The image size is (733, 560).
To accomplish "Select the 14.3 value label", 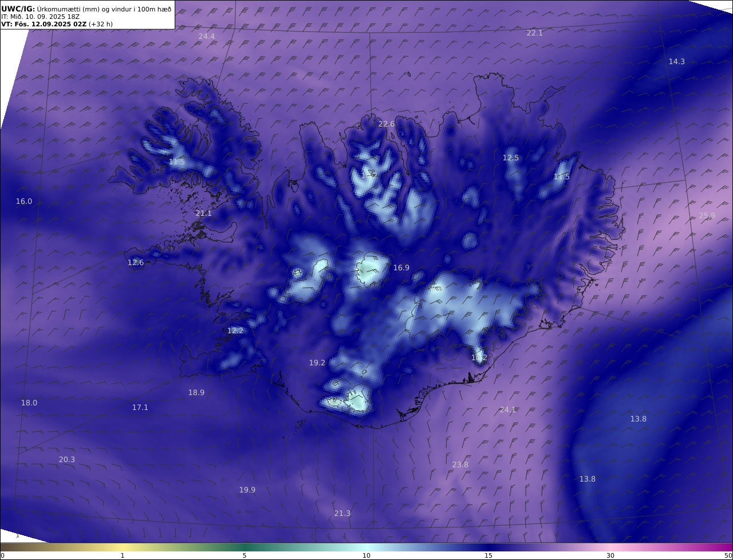I will [677, 61].
